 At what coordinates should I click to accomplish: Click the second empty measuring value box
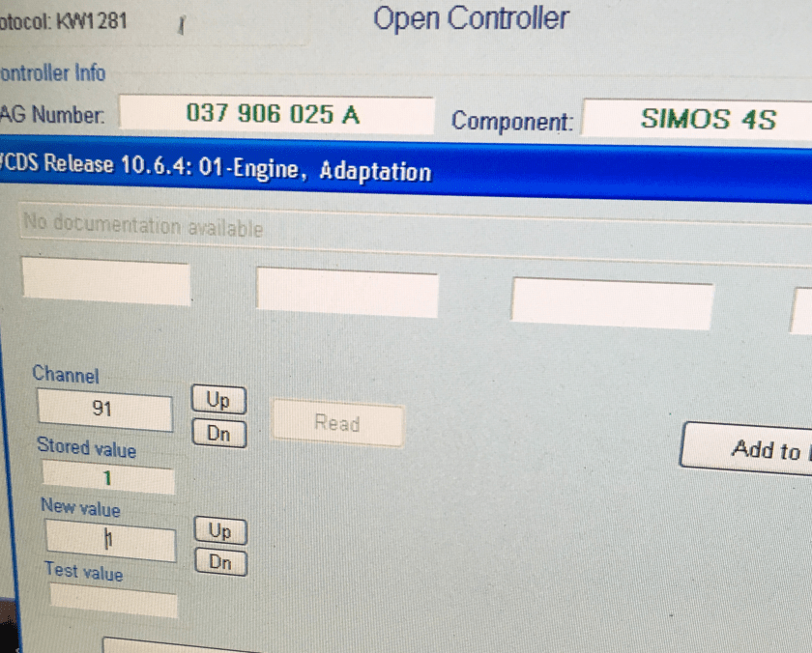coord(346,293)
